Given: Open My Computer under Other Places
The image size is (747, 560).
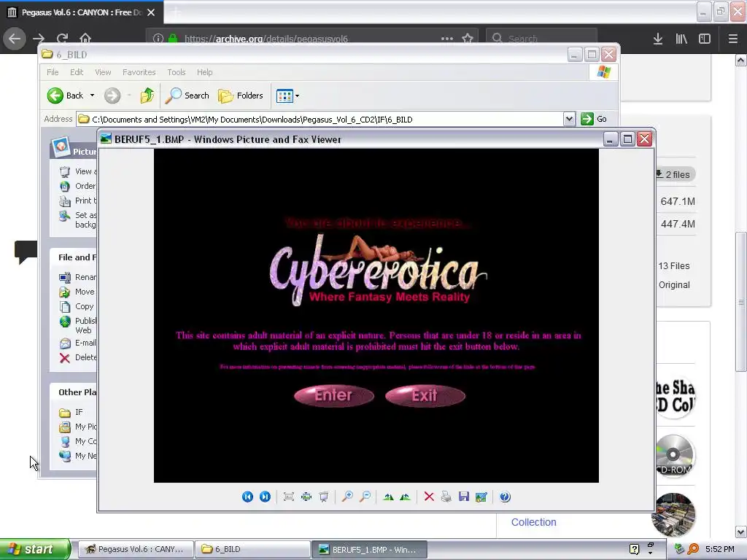Looking at the screenshot, I should (77, 441).
